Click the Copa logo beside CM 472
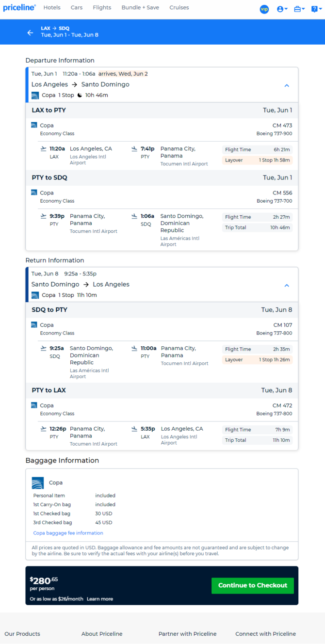The height and width of the screenshot is (644, 325). pos(34,405)
